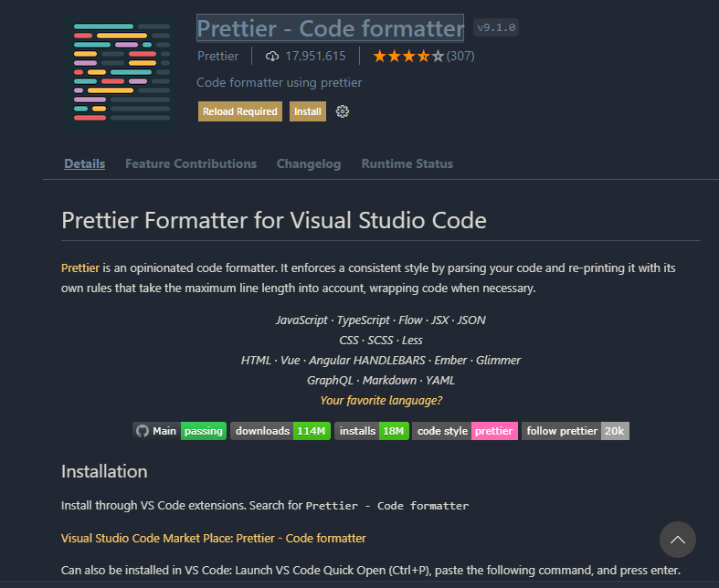Click the Installation heading
Image resolution: width=719 pixels, height=588 pixels.
point(104,472)
